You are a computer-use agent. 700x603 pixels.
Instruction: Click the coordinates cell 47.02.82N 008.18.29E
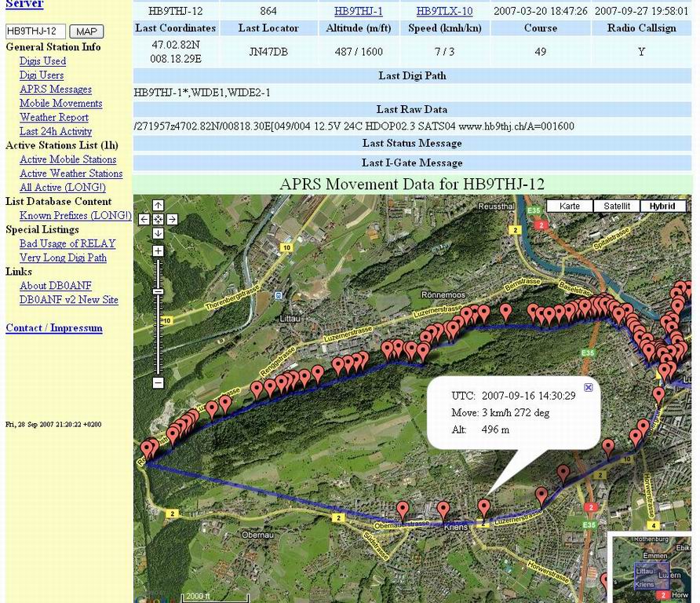pos(176,52)
